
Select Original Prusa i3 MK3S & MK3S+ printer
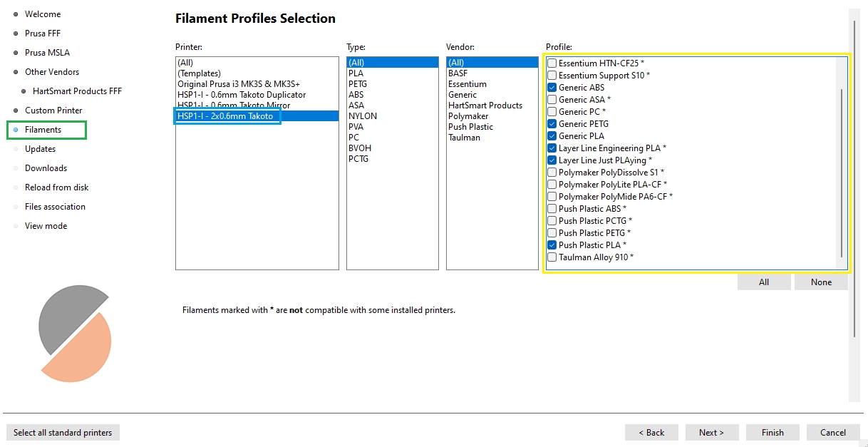tap(239, 84)
